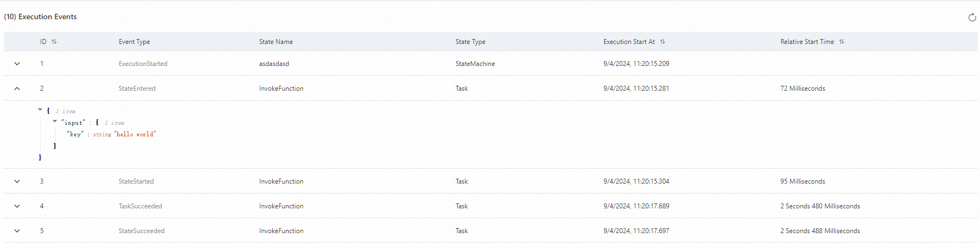This screenshot has width=980, height=243.
Task: Select the TaskSucceeded event type text
Action: pos(140,206)
